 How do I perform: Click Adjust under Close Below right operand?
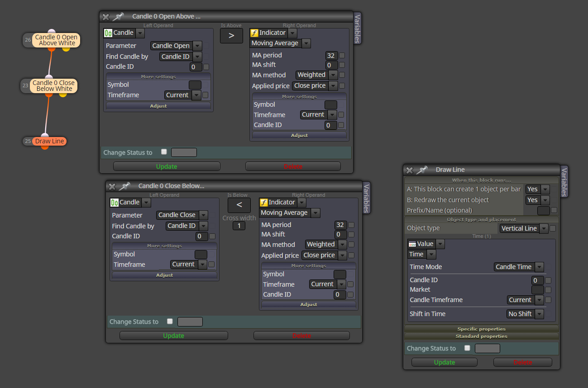(309, 304)
